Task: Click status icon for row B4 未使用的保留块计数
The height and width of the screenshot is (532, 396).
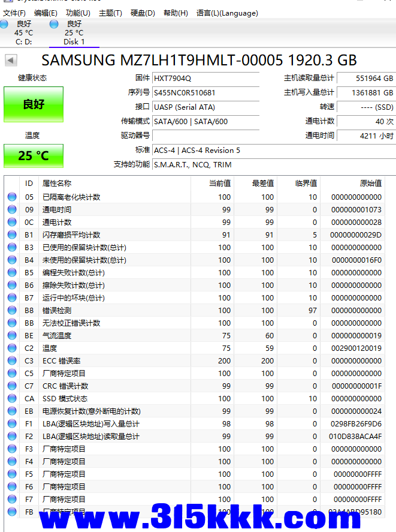Action: [12, 260]
